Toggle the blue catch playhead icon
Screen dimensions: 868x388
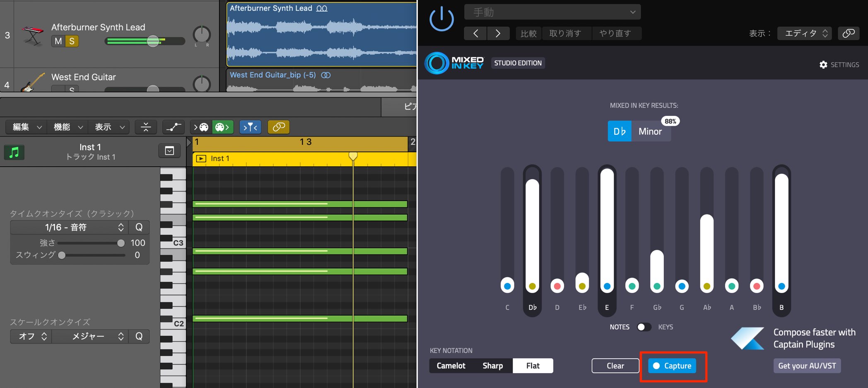pyautogui.click(x=250, y=127)
